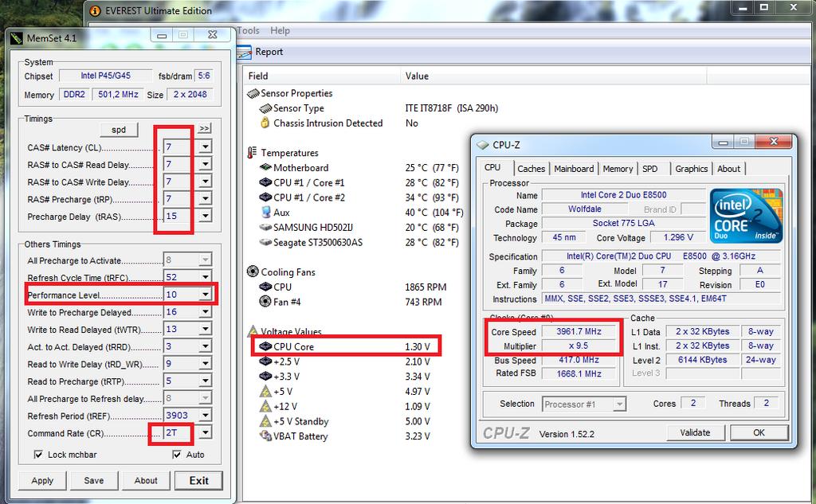Click the >> expand button in Timings
This screenshot has width=816, height=504.
(205, 128)
